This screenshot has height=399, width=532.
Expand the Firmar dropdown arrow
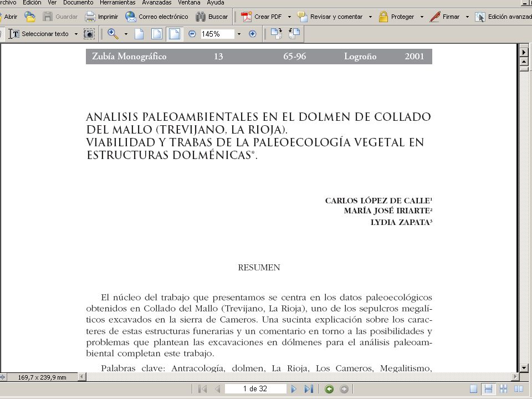(467, 17)
